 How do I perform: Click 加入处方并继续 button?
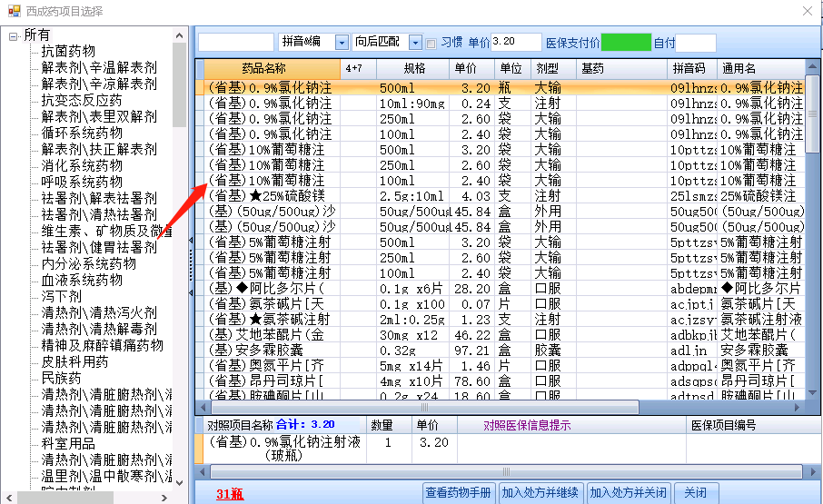pyautogui.click(x=540, y=493)
